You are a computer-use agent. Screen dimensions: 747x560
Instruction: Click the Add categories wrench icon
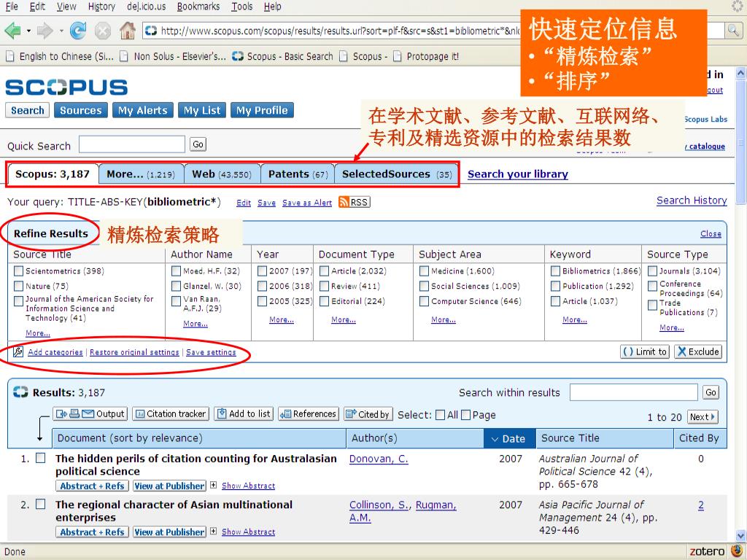click(18, 352)
